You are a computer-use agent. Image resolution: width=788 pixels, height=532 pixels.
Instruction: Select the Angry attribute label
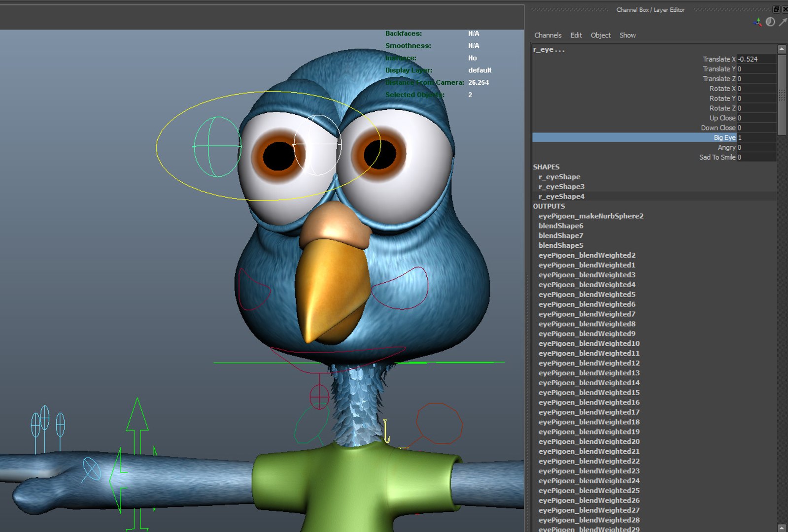click(x=726, y=148)
